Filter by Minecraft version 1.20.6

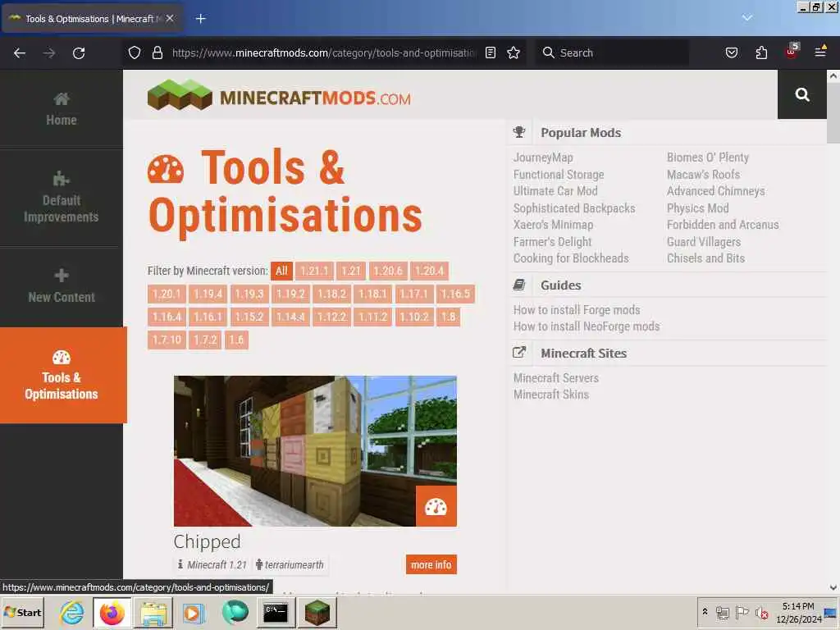[x=388, y=271]
